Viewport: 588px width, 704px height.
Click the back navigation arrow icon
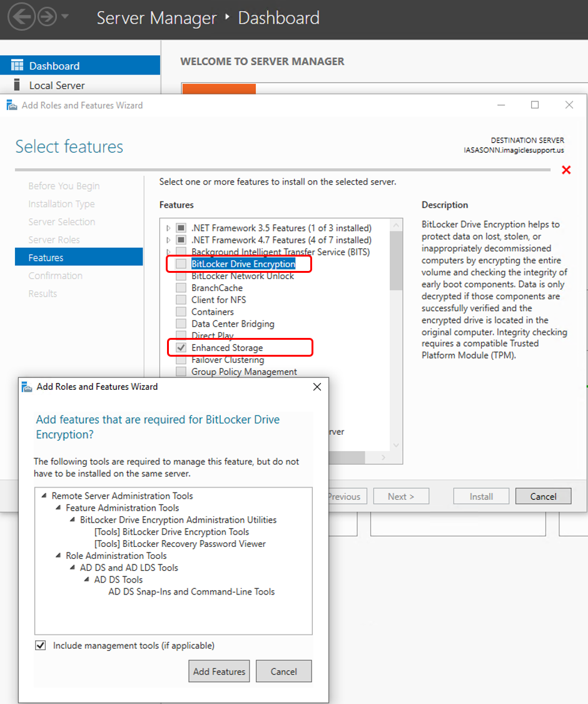21,18
